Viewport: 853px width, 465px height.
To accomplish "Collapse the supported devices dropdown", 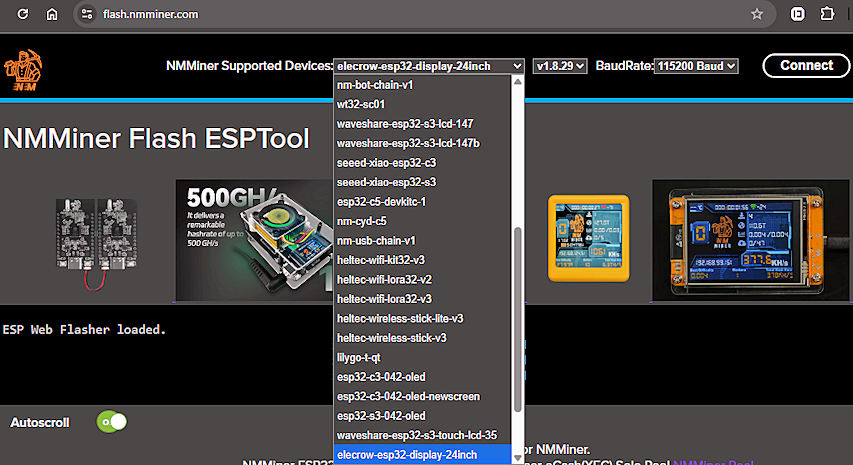I will point(429,66).
